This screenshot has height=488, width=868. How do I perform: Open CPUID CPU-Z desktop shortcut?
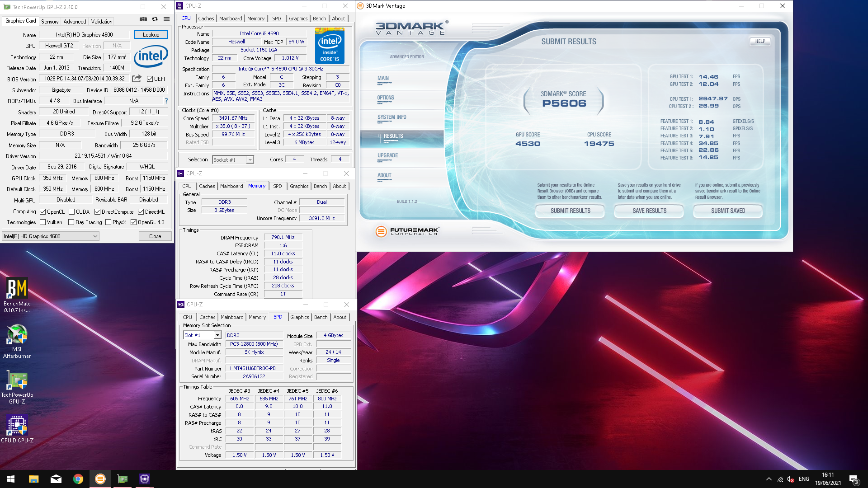17,429
